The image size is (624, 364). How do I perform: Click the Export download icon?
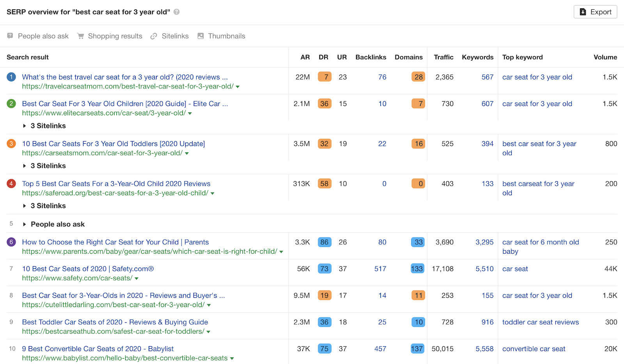pos(583,12)
